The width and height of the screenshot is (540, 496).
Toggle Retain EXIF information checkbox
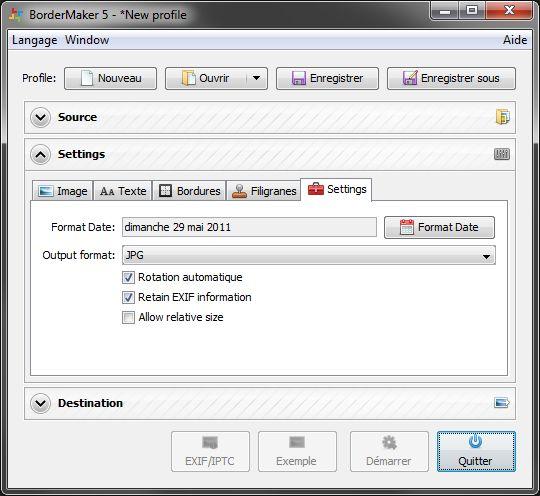pyautogui.click(x=128, y=297)
